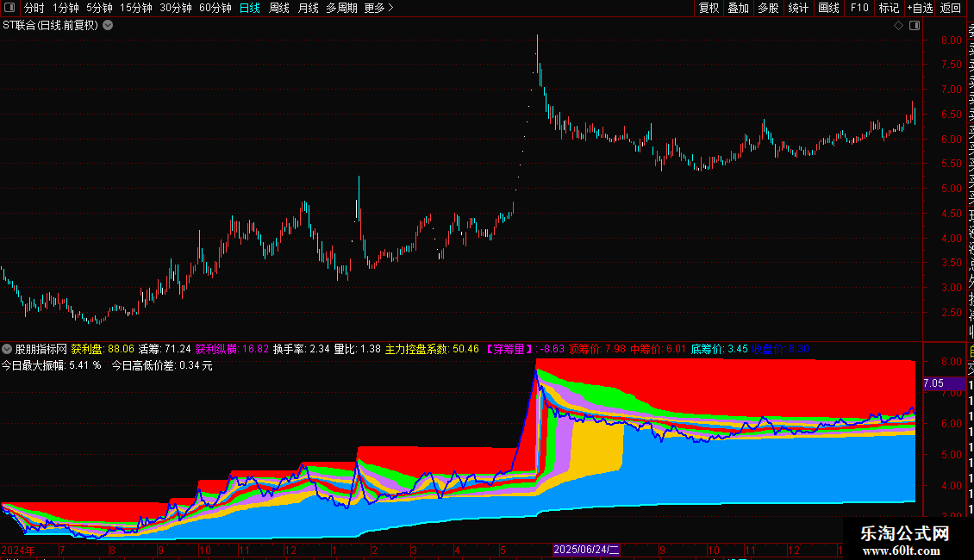Viewport: 974px width, 560px height.
Task: Click the 今日高低价差: 0.34 元 text
Action: (x=162, y=365)
